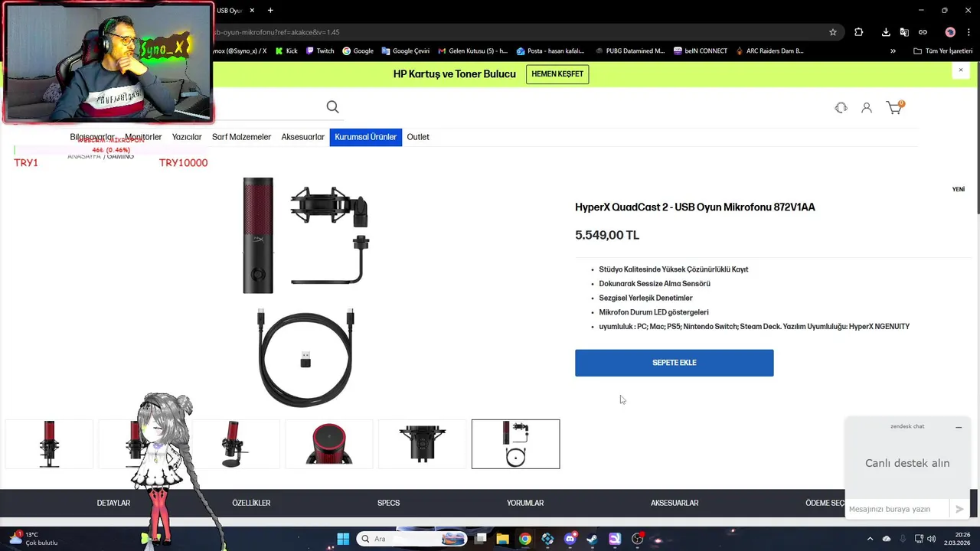980x551 pixels.
Task: Click the Google Translate toolbar icon
Action: [x=904, y=32]
